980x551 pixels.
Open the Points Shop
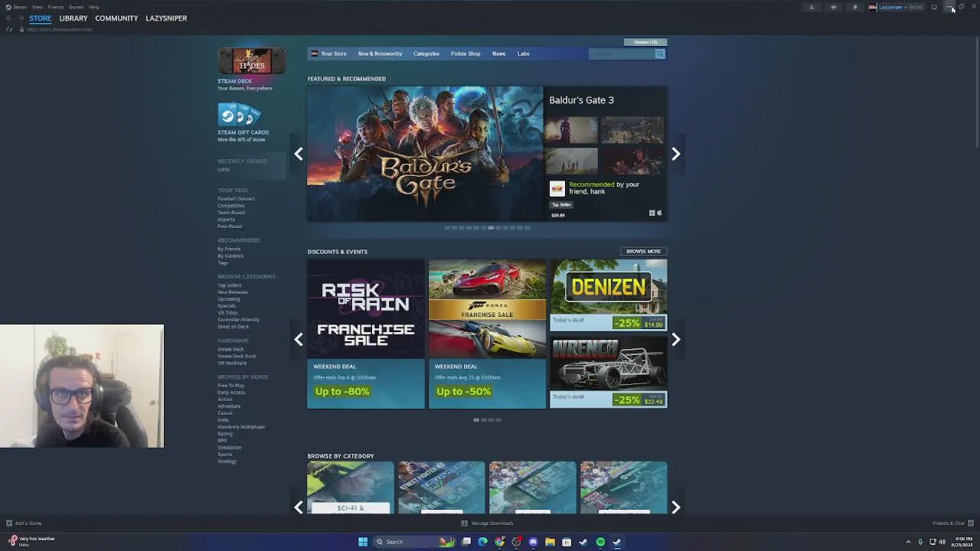[465, 54]
